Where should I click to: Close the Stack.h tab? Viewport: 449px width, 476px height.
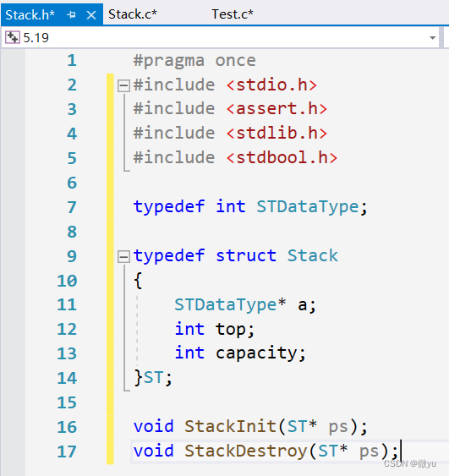[x=91, y=14]
